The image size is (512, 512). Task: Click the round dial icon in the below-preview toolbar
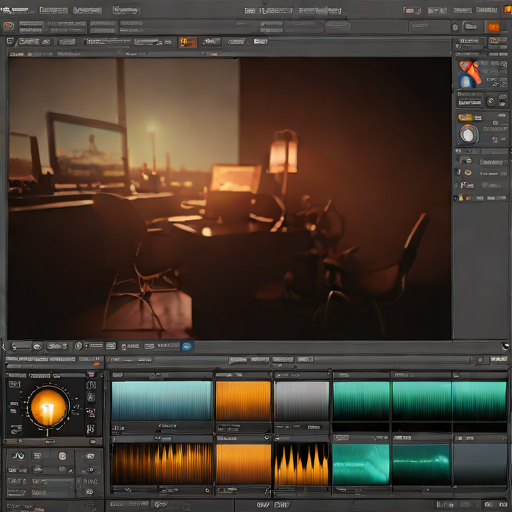point(78,346)
